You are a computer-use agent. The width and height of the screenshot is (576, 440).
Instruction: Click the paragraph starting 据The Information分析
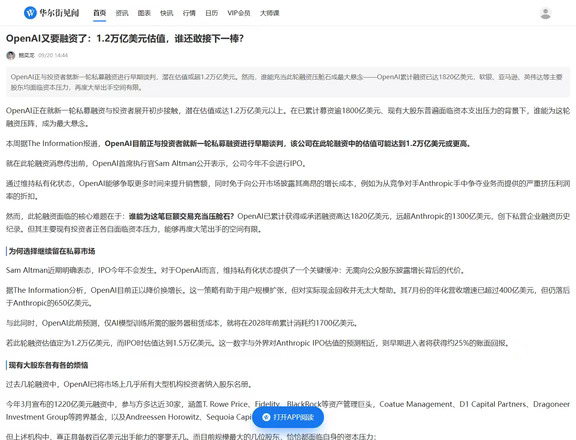coord(288,296)
